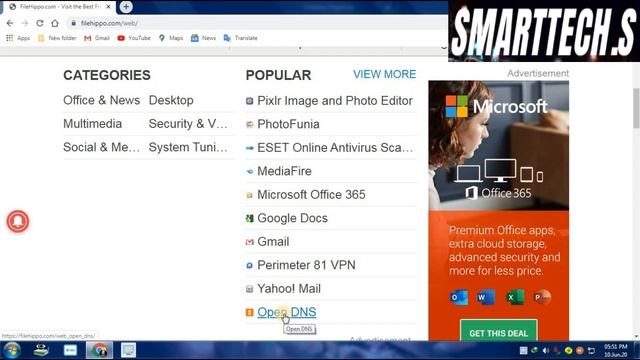640x360 pixels.
Task: Click the page vertical scrollbar
Action: coord(636,108)
